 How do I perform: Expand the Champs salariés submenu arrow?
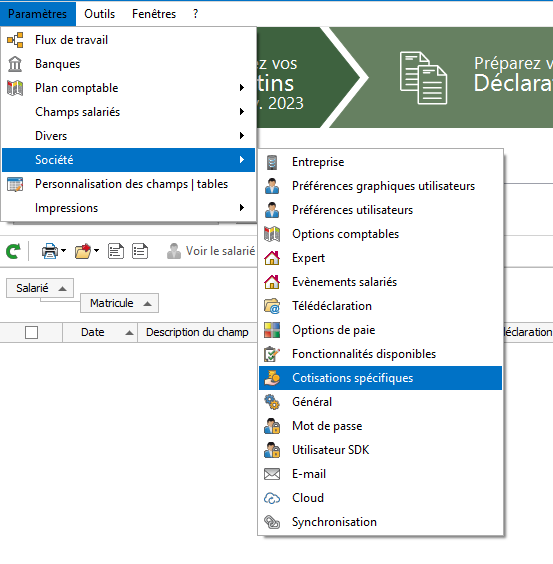pyautogui.click(x=242, y=112)
